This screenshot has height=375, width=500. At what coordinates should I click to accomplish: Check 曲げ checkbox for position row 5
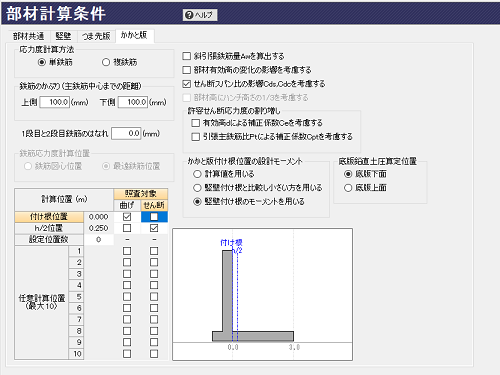tap(127, 297)
